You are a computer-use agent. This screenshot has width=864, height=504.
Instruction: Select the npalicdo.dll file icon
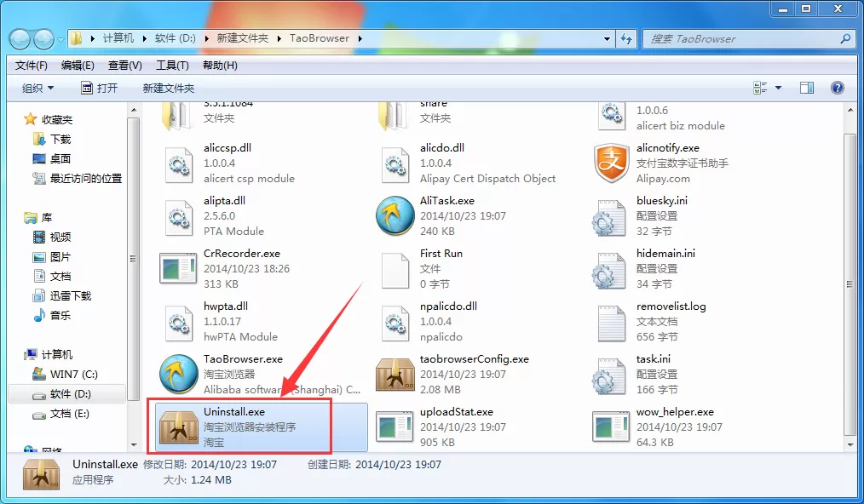(395, 322)
